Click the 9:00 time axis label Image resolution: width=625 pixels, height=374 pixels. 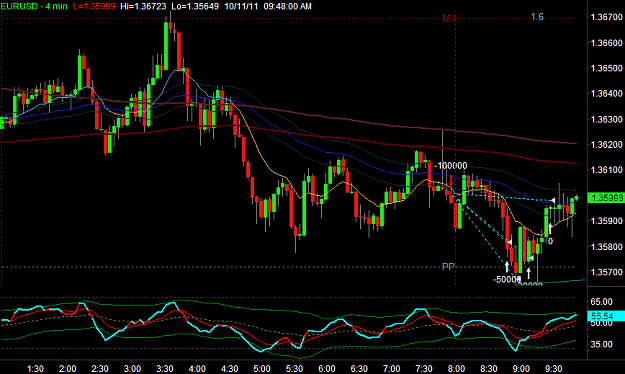point(521,368)
